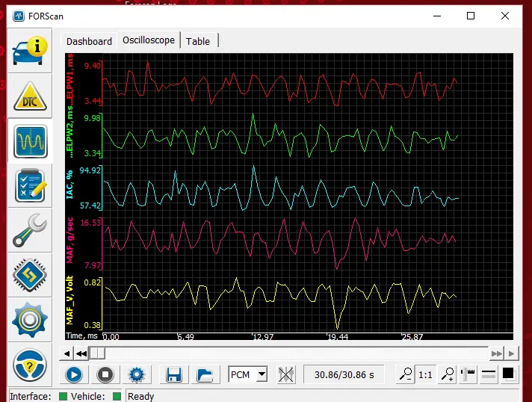
Task: Click the MAF, g/sec channel label
Action: [x=69, y=241]
